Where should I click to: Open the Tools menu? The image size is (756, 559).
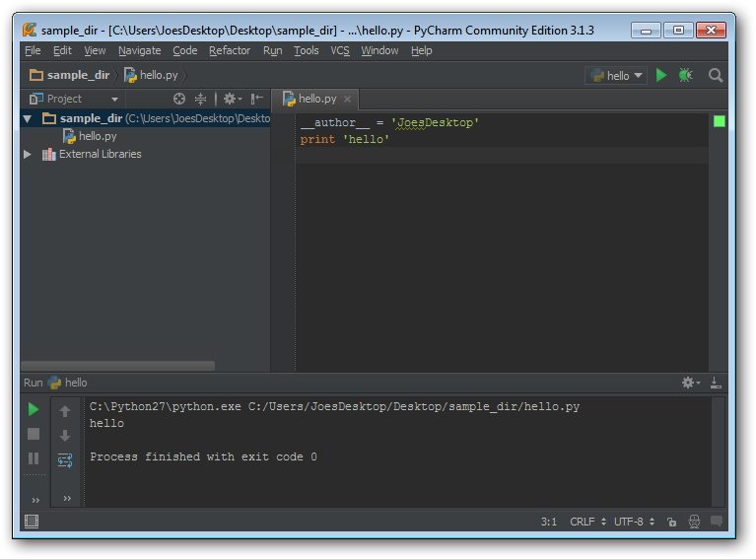coord(307,50)
